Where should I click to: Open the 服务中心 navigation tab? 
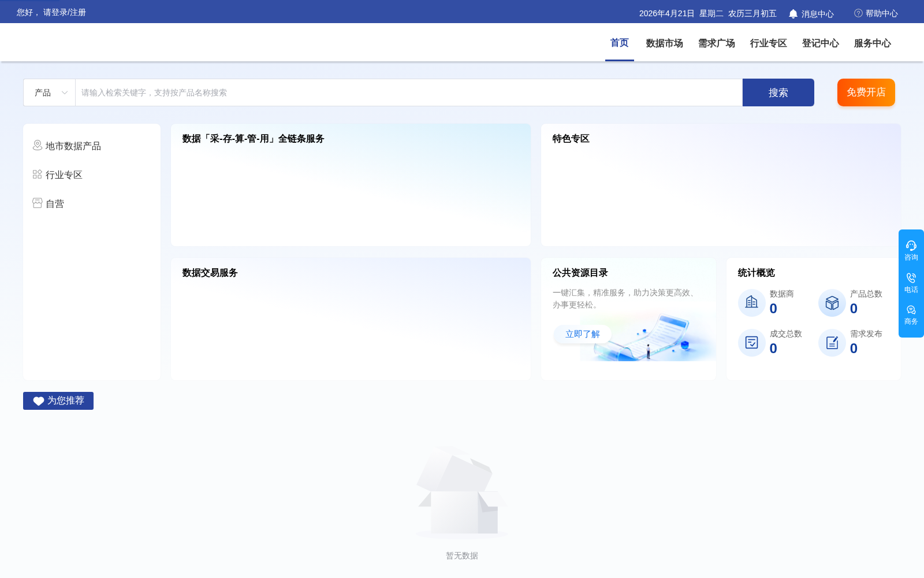click(873, 43)
